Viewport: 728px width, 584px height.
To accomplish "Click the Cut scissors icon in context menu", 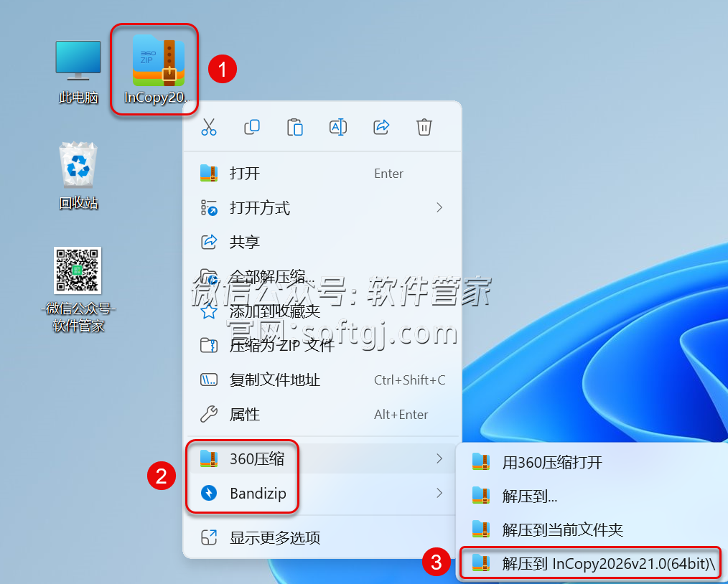I will (209, 127).
